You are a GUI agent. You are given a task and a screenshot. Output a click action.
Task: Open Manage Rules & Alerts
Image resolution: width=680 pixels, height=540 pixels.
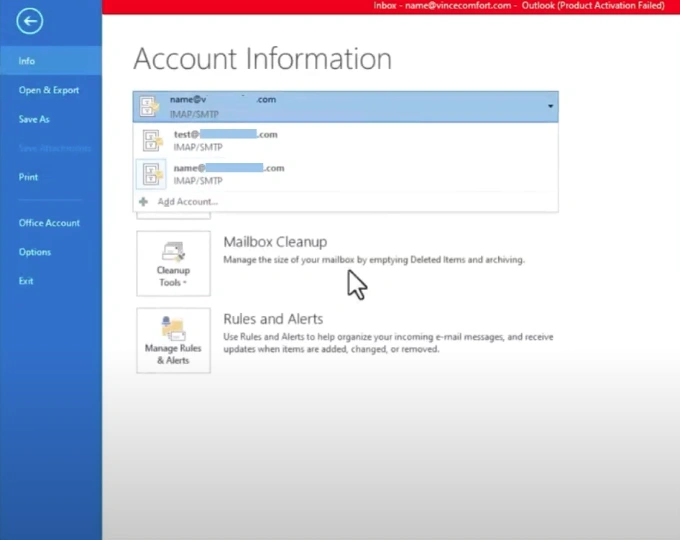[x=173, y=340]
